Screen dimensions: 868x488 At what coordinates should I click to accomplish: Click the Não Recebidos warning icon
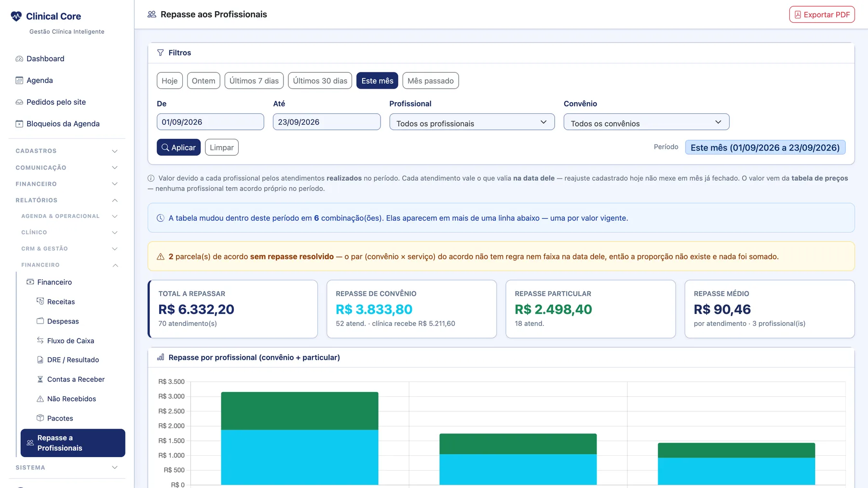(41, 399)
